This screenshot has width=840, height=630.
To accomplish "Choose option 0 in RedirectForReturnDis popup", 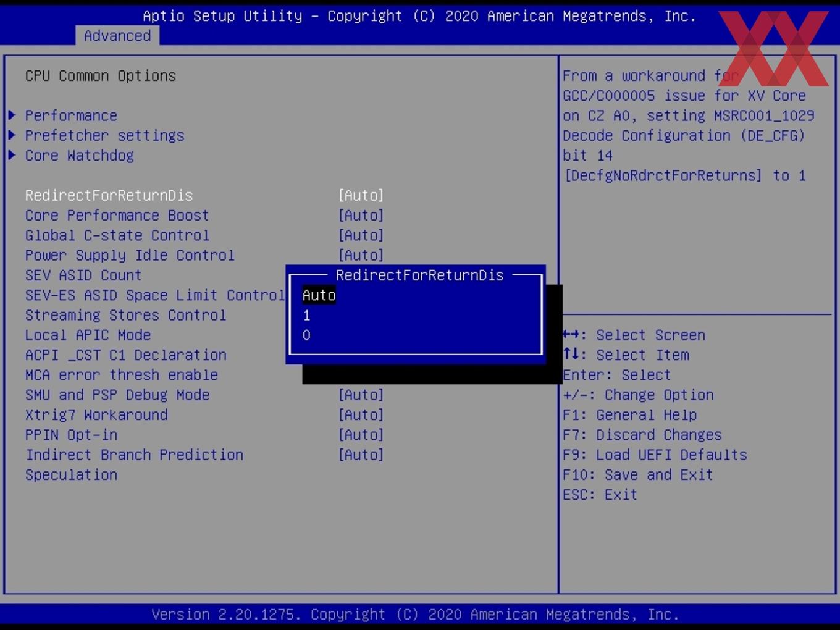I will (x=306, y=335).
